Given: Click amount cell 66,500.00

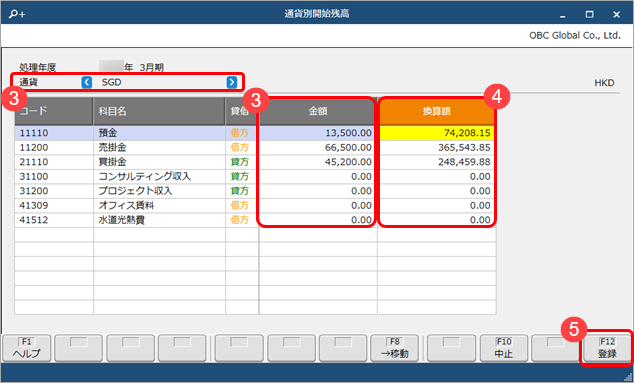Looking at the screenshot, I should 317,148.
